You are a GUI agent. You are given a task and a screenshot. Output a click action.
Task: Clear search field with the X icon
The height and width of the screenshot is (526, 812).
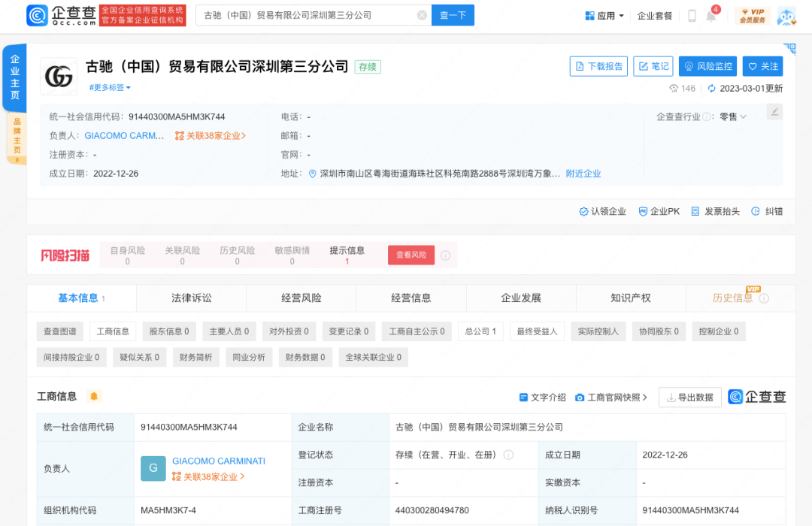coord(422,15)
